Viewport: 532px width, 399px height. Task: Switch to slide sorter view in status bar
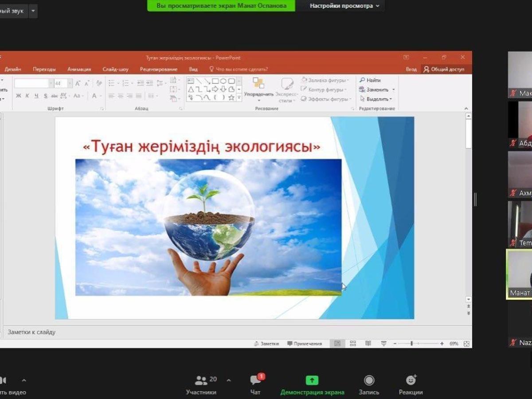point(353,344)
